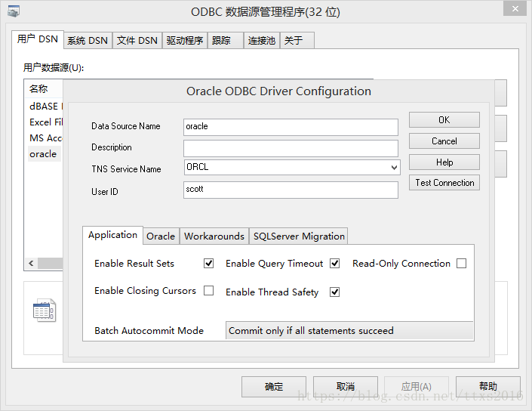532x411 pixels.
Task: Close the ODBC administrator window
Action: tap(515, 8)
